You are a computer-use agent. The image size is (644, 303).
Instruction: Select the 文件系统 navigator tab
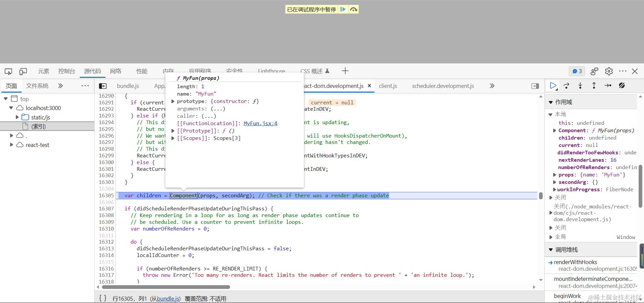37,86
